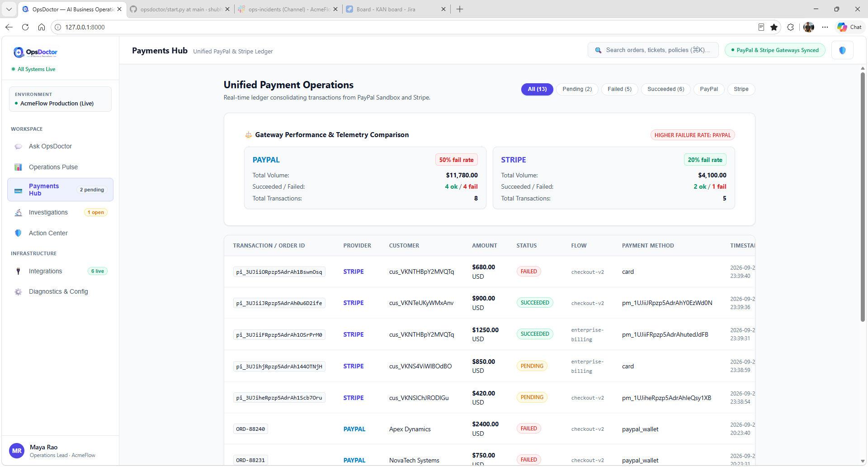Click customer Apex Dynamics
The width and height of the screenshot is (868, 467).
410,429
